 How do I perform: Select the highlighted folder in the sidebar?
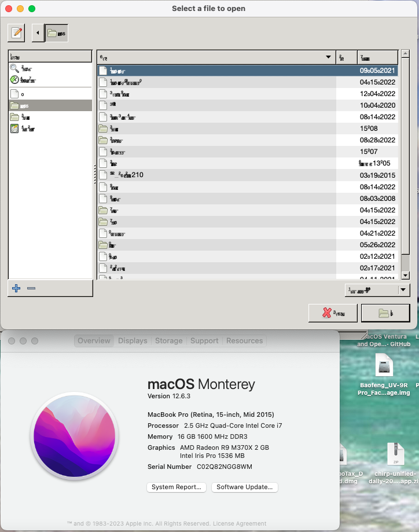point(50,105)
